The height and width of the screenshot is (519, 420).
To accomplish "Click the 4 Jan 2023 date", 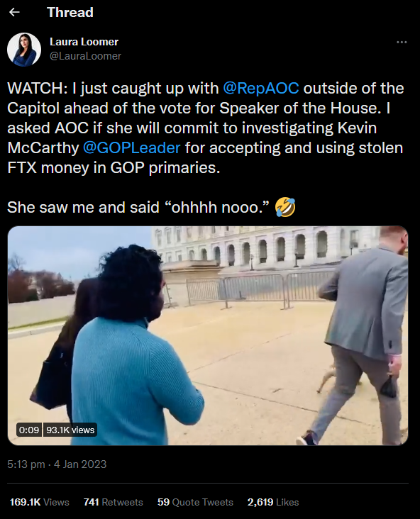I will 80,464.
